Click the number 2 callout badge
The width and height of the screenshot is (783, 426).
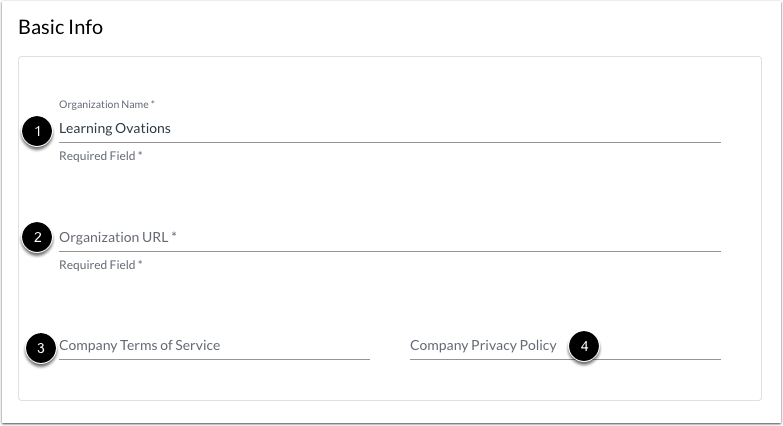pyautogui.click(x=38, y=238)
